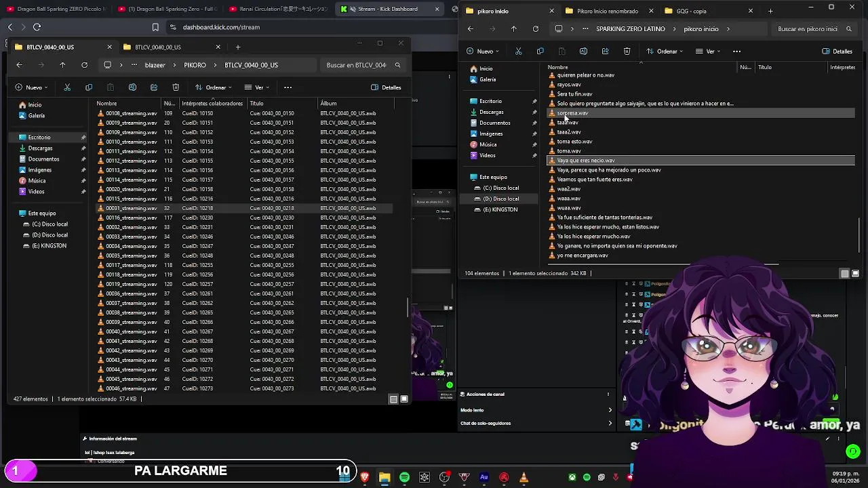Click Cut icon in pikoro inicio window toolbar
The image size is (868, 488).
(519, 52)
